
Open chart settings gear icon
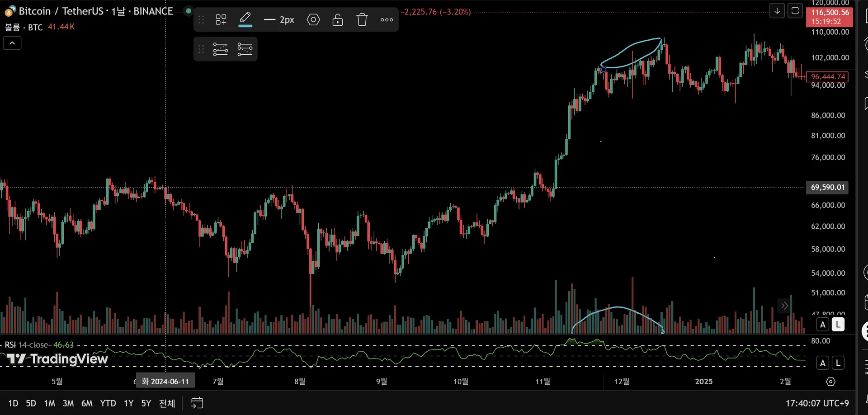click(831, 382)
